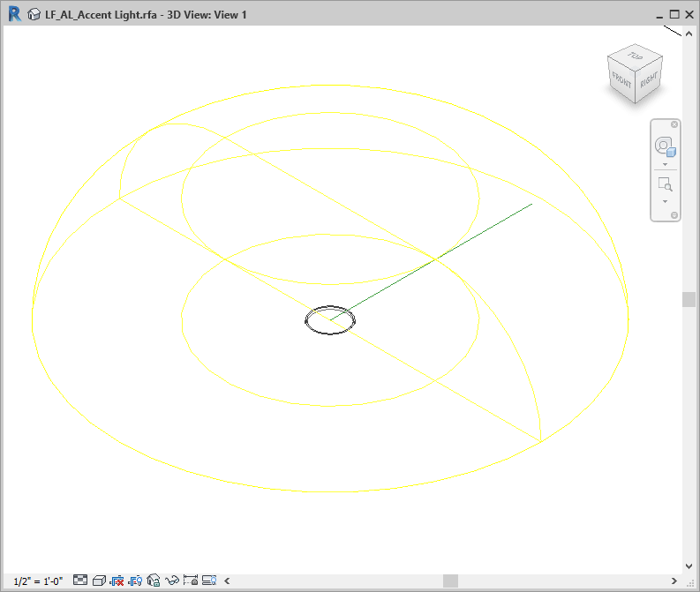Activate the Zoom Region tool
700x592 pixels.
666,184
